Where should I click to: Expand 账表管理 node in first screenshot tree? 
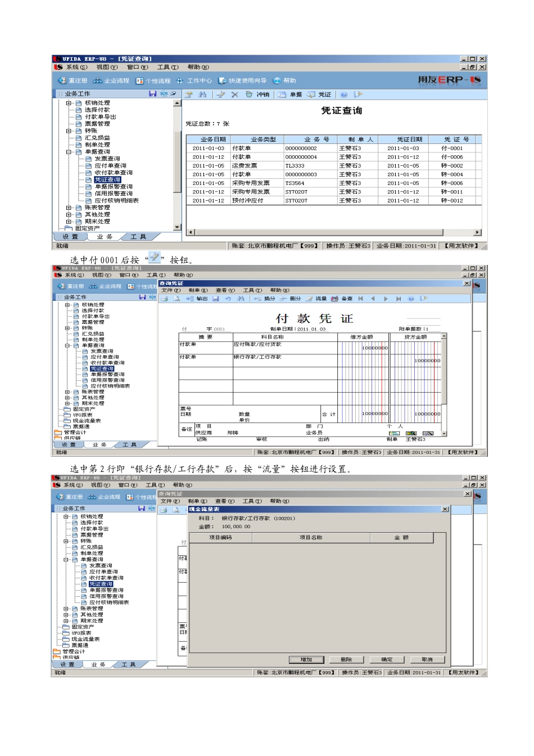pos(69,208)
